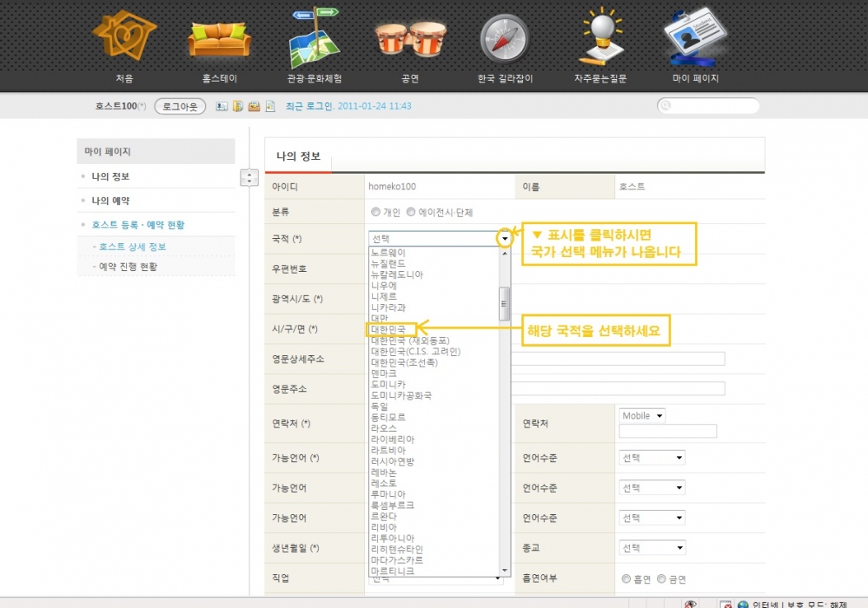Select 리투아니아 in country list

[393, 538]
